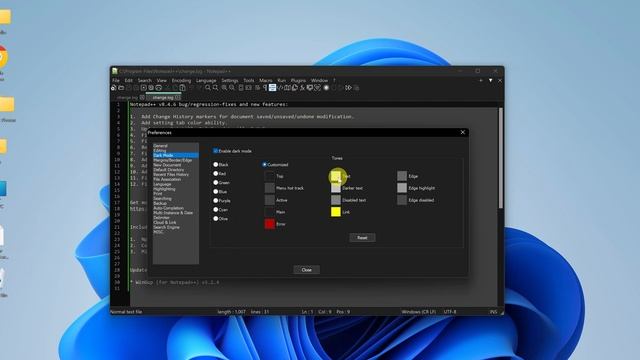The width and height of the screenshot is (640, 360).
Task: Select the Olive tone radio button
Action: [216, 218]
